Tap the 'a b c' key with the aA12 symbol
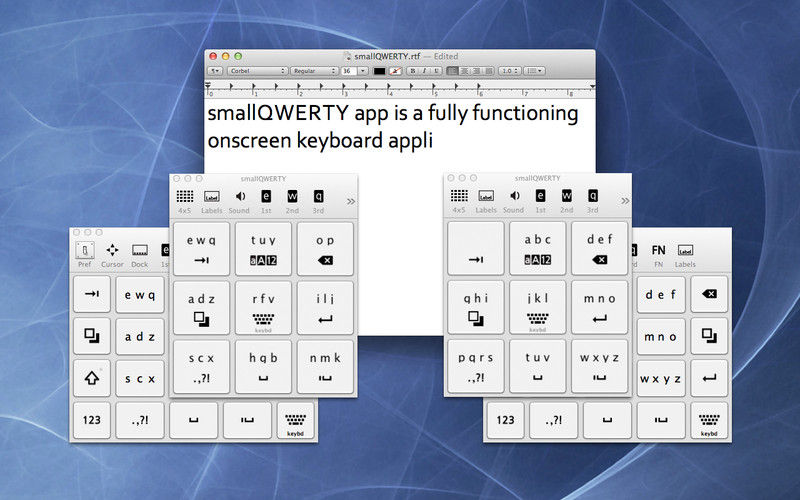Screen dimensions: 800x500 pos(538,248)
